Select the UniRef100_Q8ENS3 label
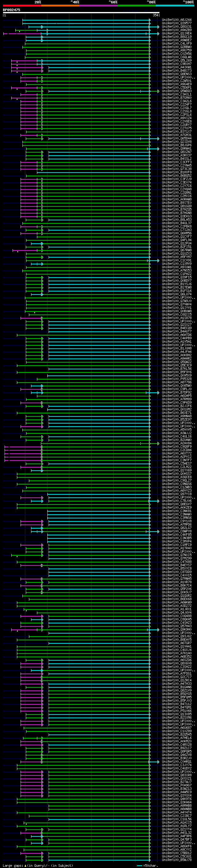 coord(177,74)
